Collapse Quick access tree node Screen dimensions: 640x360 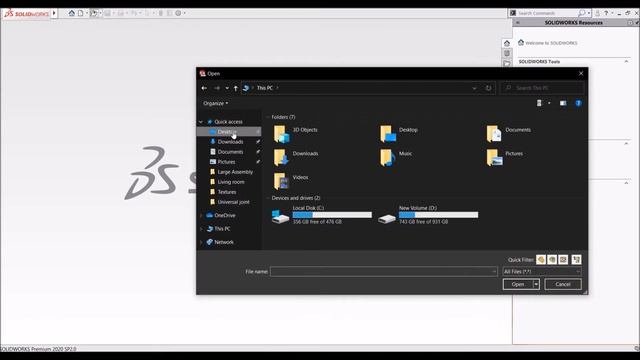pos(201,122)
